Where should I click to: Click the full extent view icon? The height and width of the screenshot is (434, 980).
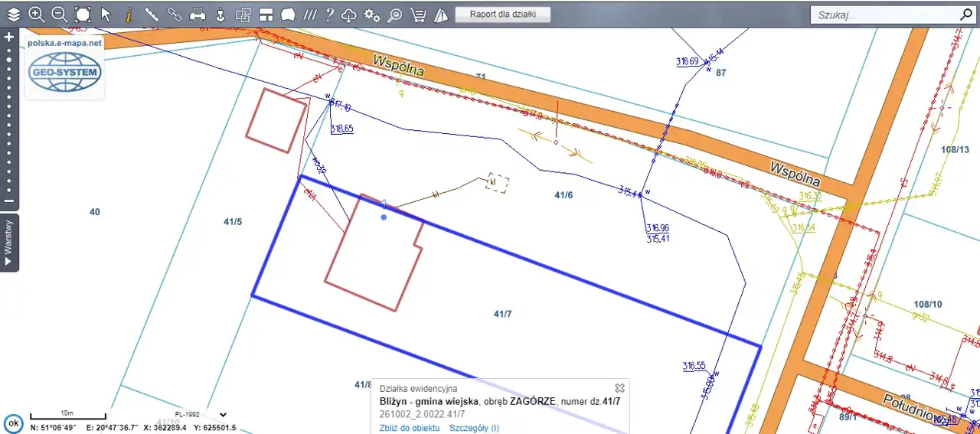point(83,15)
